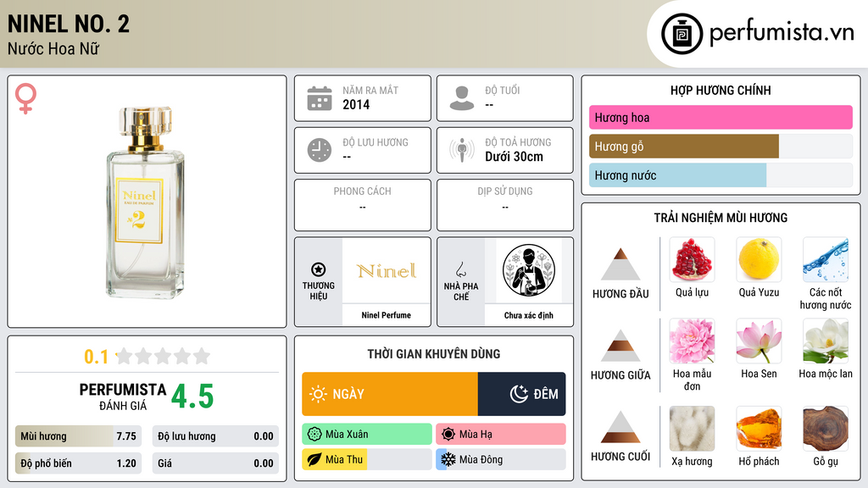Click the sun icon in the Ngày bar
Image resolution: width=868 pixels, height=488 pixels.
click(318, 394)
